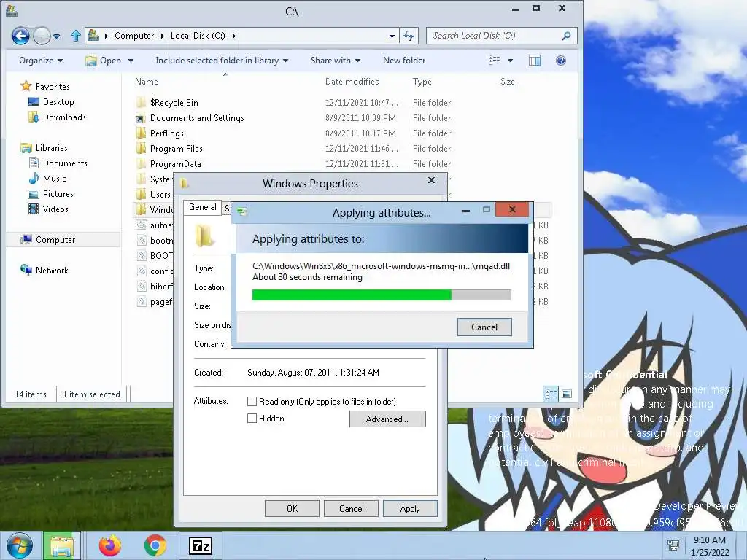The image size is (747, 560).
Task: Click Apply in Windows Properties
Action: point(410,508)
